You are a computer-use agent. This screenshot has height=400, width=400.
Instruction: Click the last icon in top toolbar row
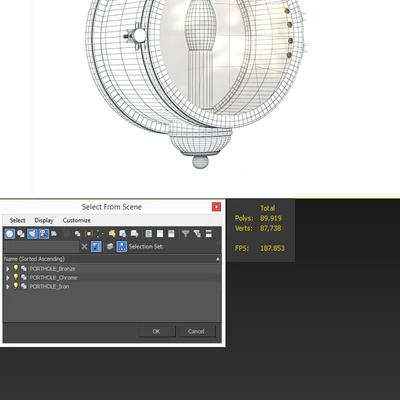click(x=209, y=234)
